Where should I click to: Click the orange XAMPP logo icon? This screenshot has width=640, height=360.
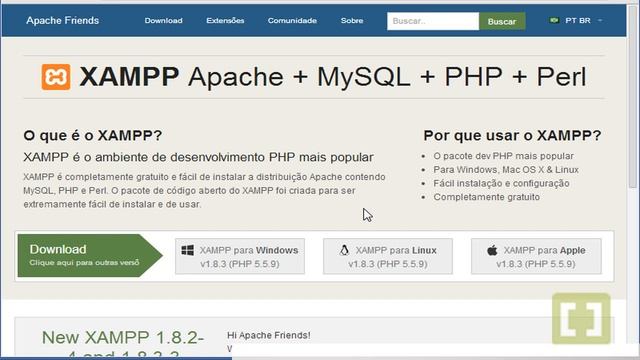click(56, 77)
